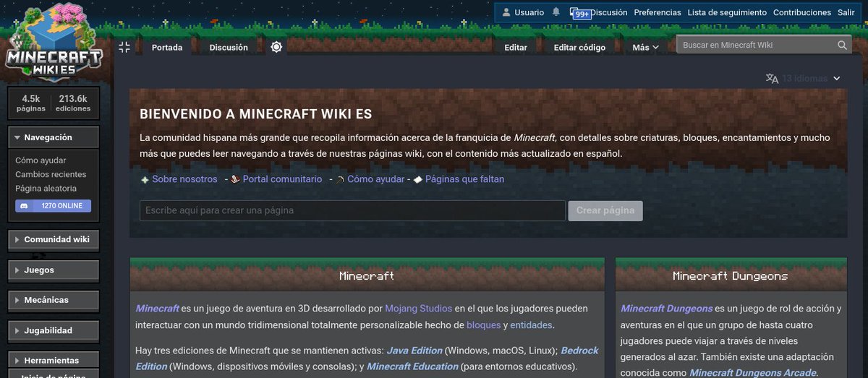Screen dimensions: 868x378
Task: Click the Minecraft Wiki ES logo
Action: [54, 43]
